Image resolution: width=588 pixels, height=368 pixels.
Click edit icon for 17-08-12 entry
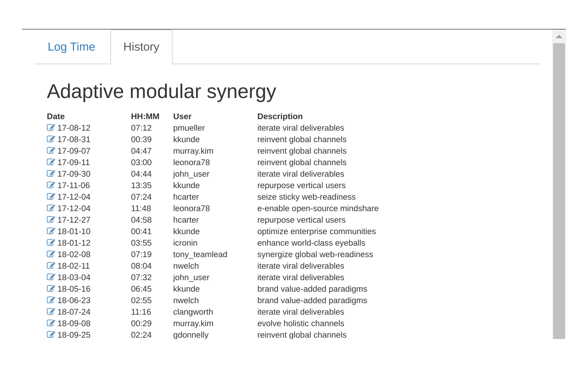click(x=51, y=128)
